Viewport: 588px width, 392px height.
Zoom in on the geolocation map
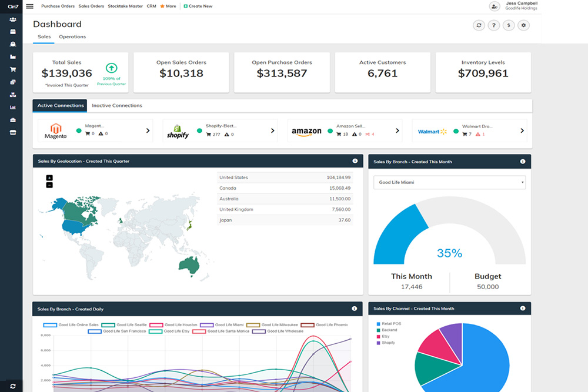(49, 178)
